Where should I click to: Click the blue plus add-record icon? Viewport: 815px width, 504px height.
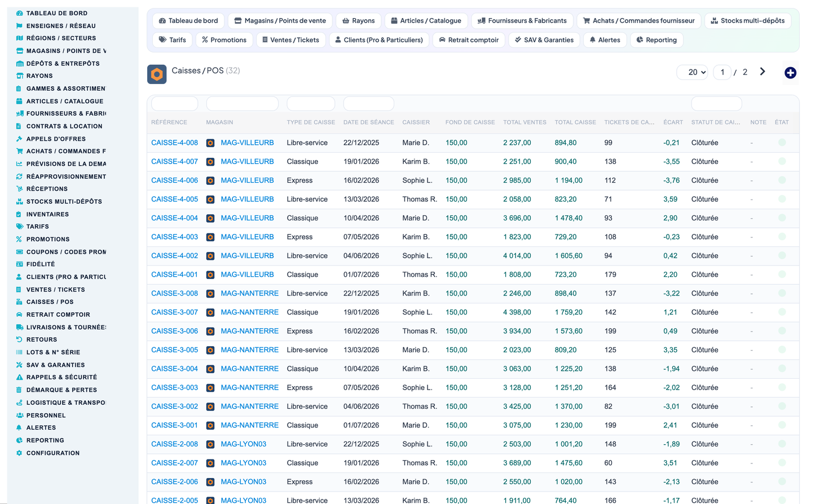coord(790,73)
